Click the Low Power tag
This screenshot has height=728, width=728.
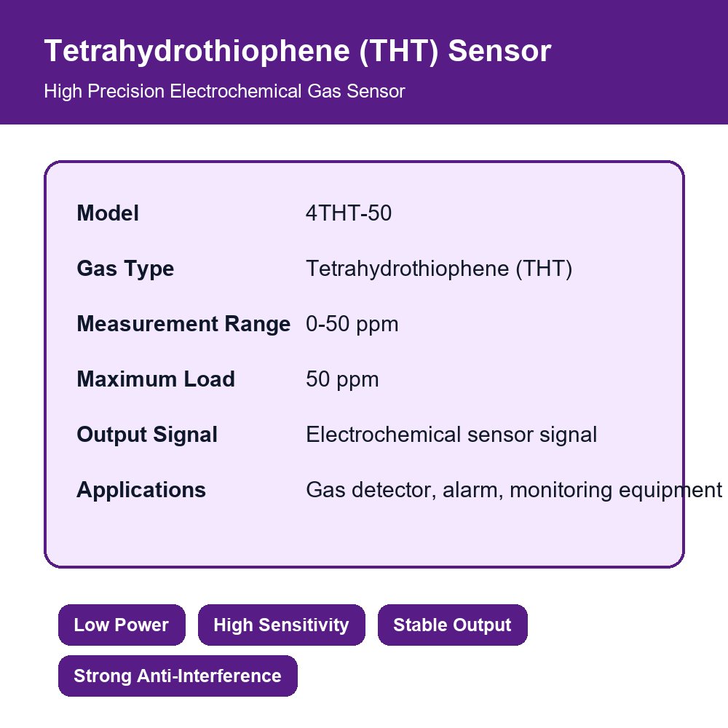122,625
